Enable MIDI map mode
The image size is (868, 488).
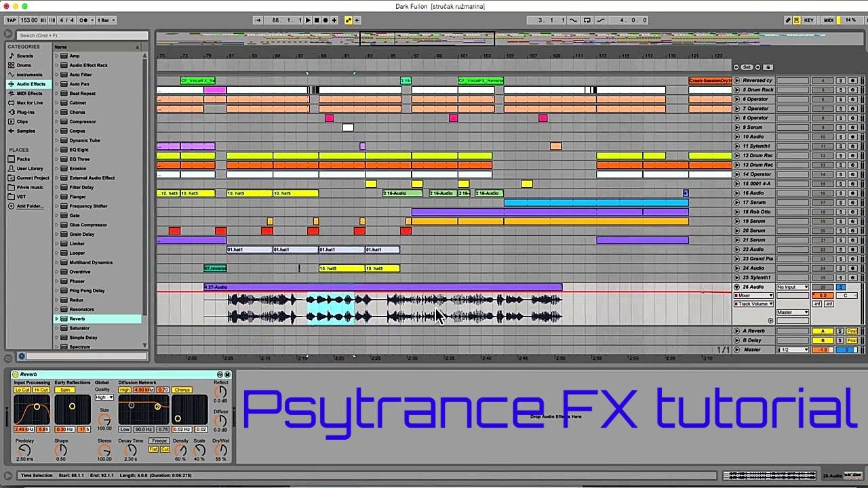click(829, 20)
